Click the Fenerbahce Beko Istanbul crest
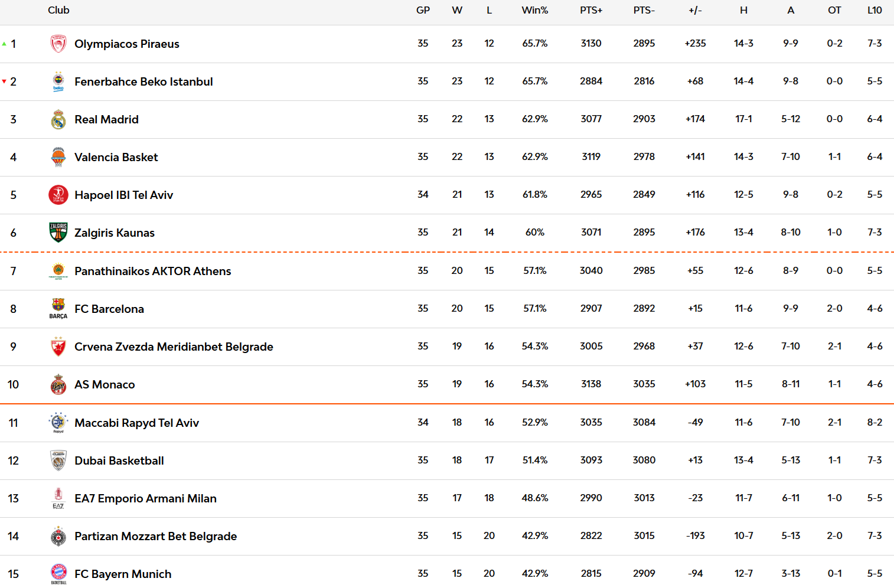 click(58, 81)
